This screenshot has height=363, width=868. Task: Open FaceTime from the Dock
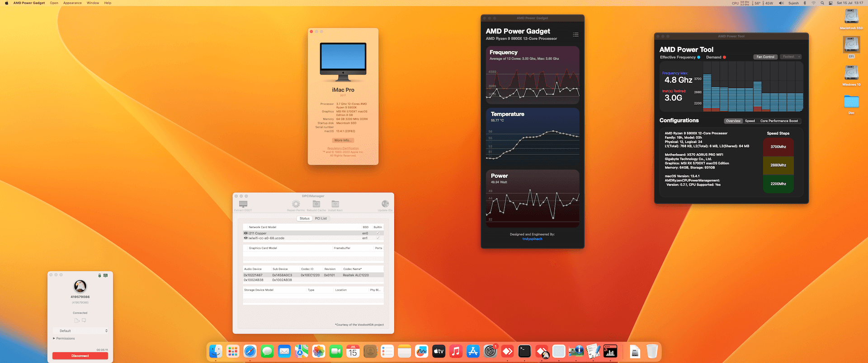click(336, 351)
